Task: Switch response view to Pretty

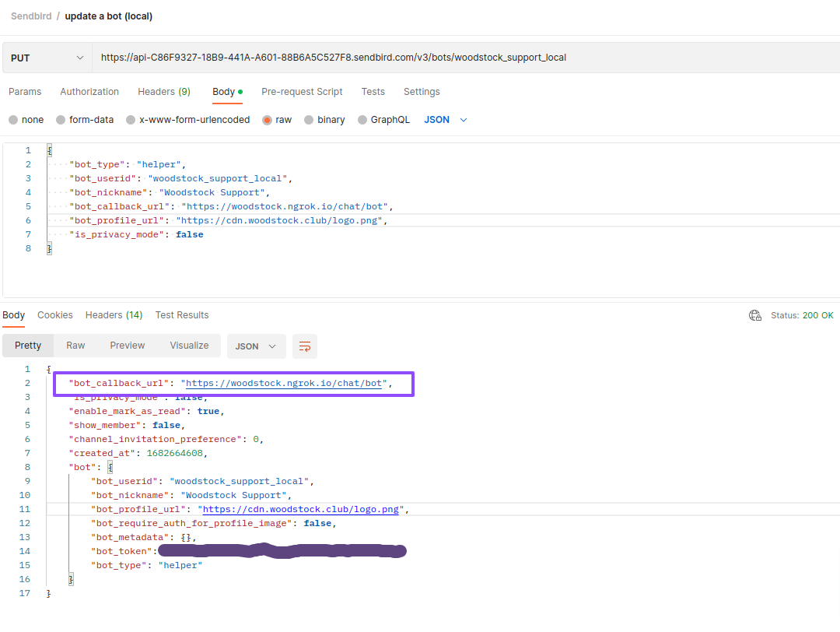Action: pos(28,346)
